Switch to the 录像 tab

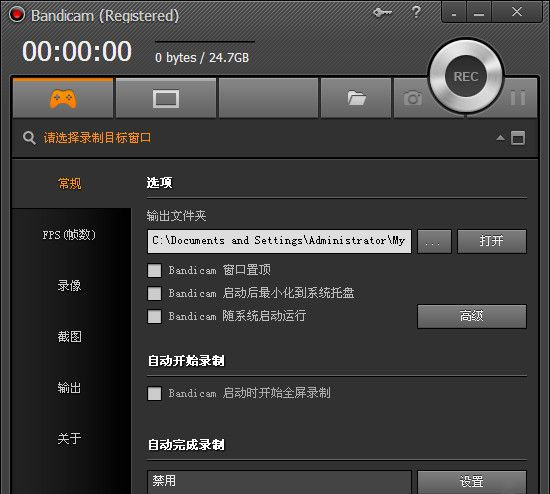pos(69,286)
